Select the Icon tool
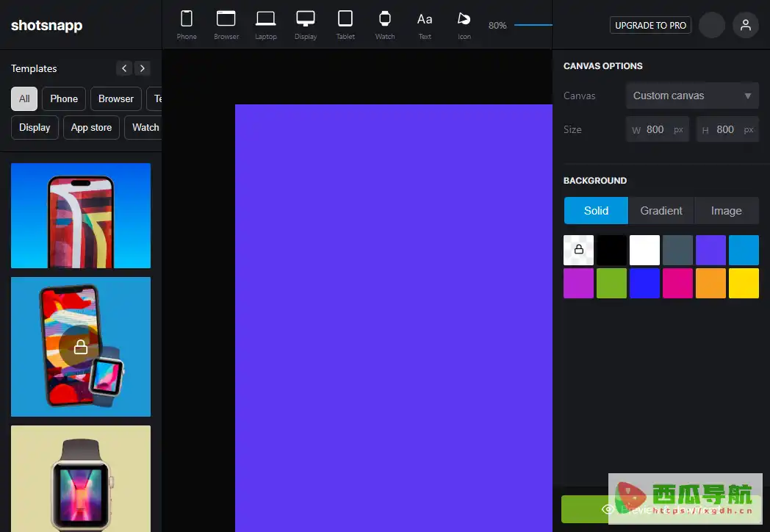This screenshot has height=532, width=770. tap(464, 25)
